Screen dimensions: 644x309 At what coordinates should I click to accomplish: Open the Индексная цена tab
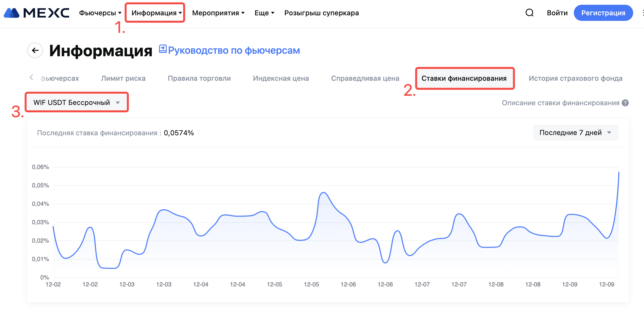(281, 78)
